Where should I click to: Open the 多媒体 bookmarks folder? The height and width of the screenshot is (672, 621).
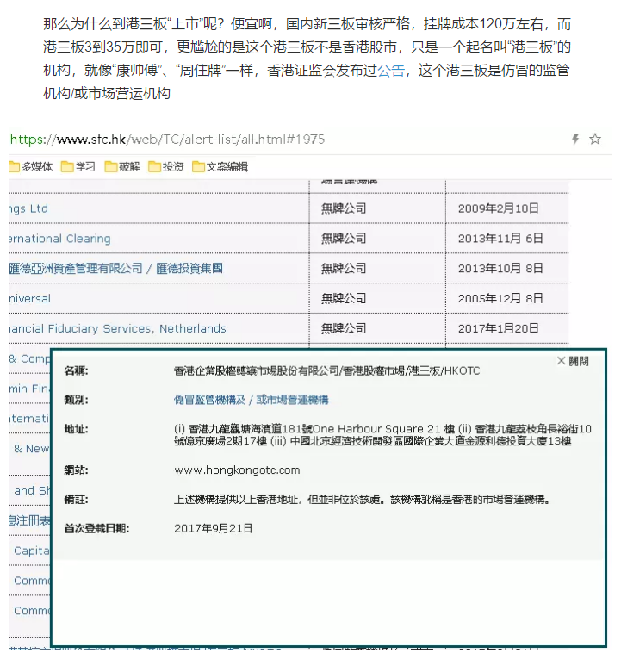click(30, 167)
